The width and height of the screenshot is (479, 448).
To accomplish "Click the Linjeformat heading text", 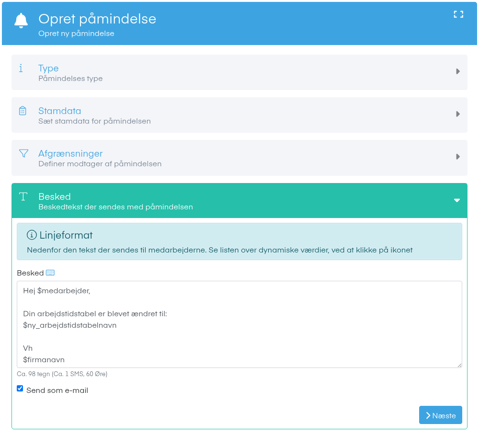I will [66, 235].
